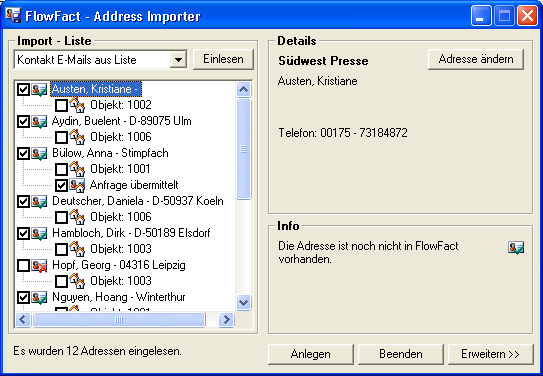Select Nguyen, Hoang - Winterthur in list
543x376 pixels.
pos(118,297)
